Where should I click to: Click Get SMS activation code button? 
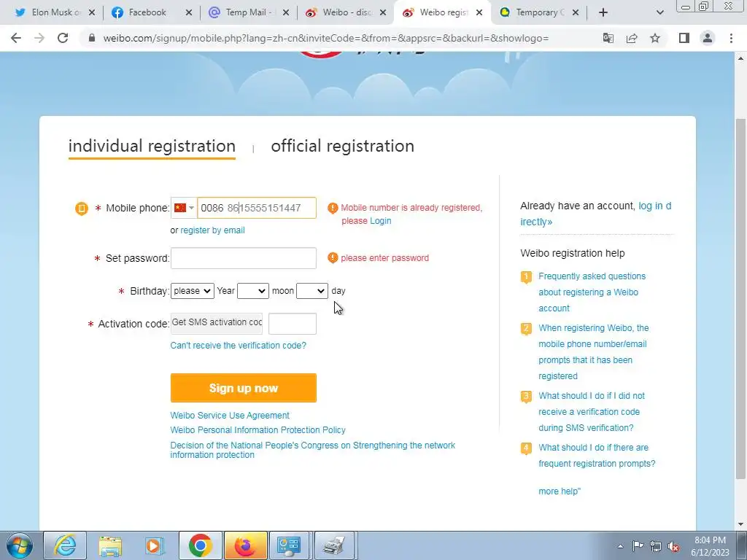(217, 323)
